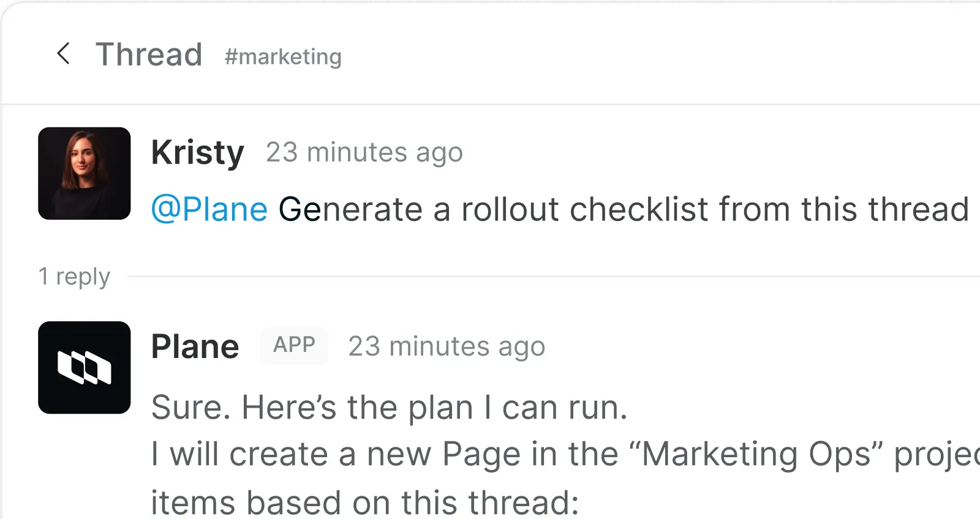Click Kristy's 23 minutes ago timestamp
This screenshot has height=519, width=980.
pos(364,152)
